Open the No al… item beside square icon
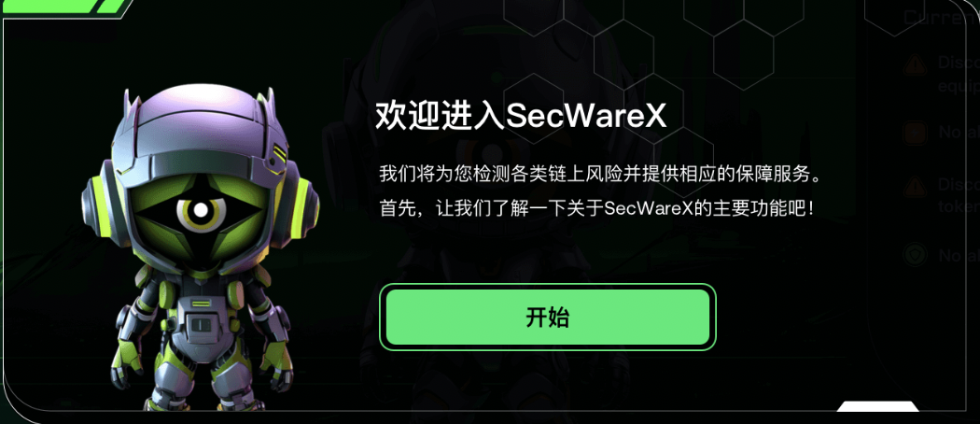Screen dimensions: 980x424 point(959,133)
